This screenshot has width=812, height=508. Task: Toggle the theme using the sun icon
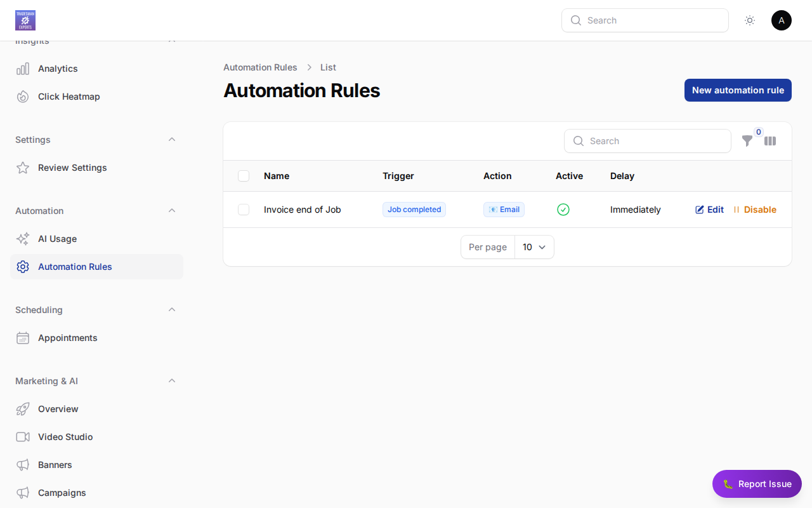[750, 20]
